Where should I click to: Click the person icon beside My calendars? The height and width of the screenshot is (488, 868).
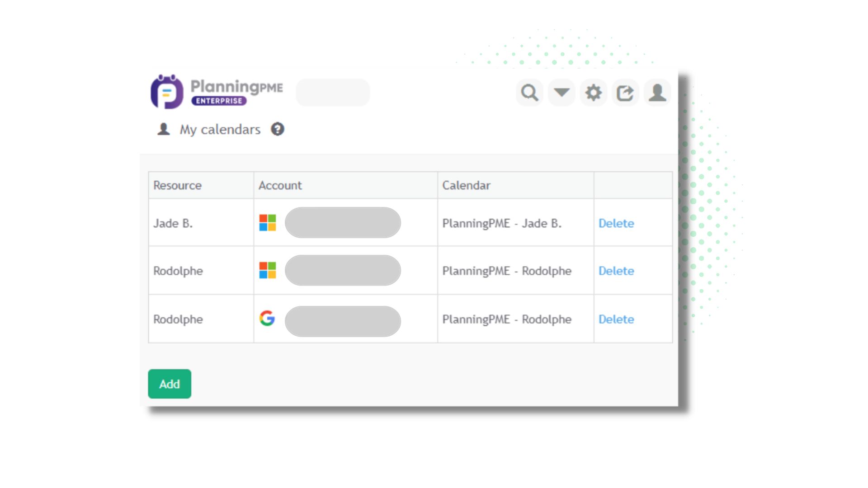pos(164,129)
